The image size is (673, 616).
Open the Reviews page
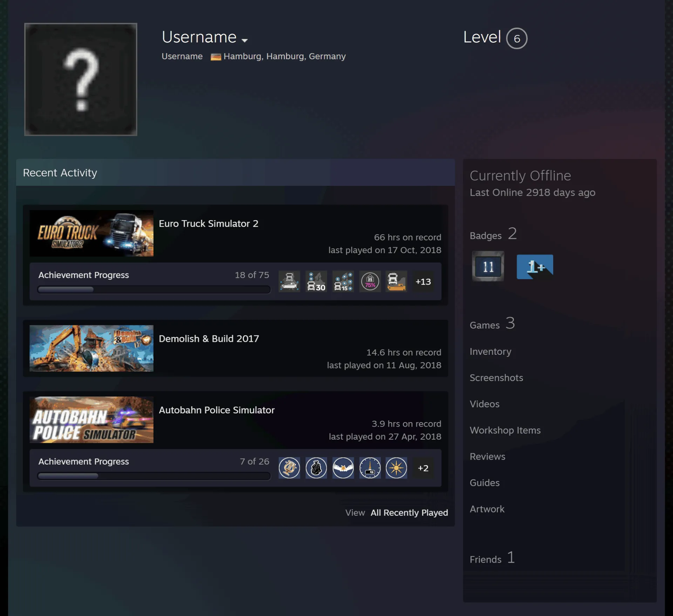[x=488, y=457]
